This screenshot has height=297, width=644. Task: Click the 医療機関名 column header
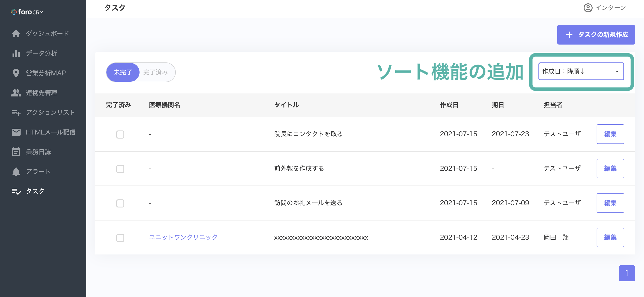(165, 105)
